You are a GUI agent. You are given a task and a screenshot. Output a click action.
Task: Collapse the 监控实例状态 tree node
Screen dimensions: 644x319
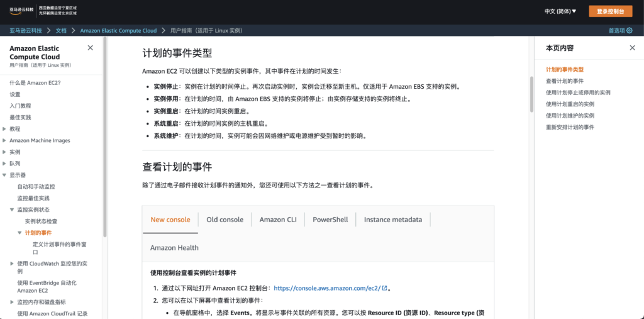(12, 210)
